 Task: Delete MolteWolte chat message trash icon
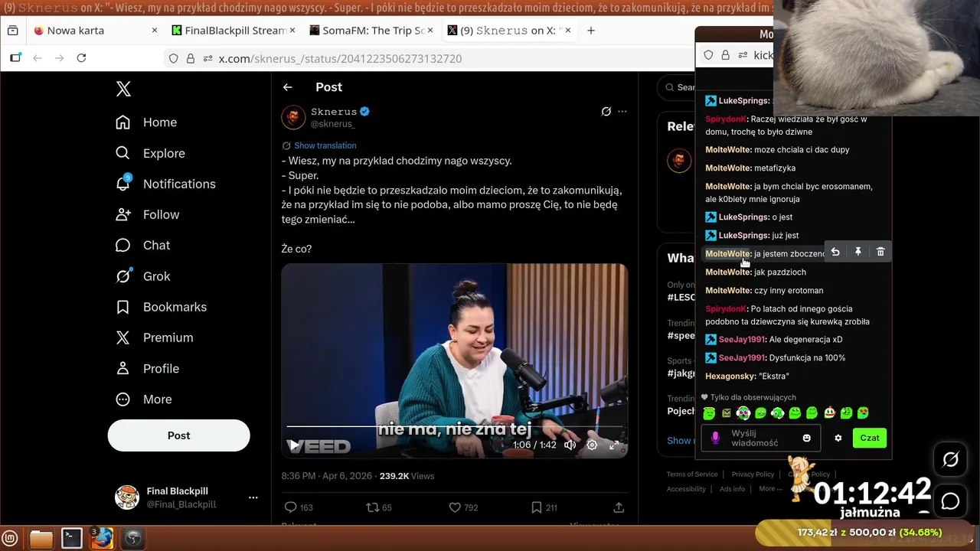(880, 252)
